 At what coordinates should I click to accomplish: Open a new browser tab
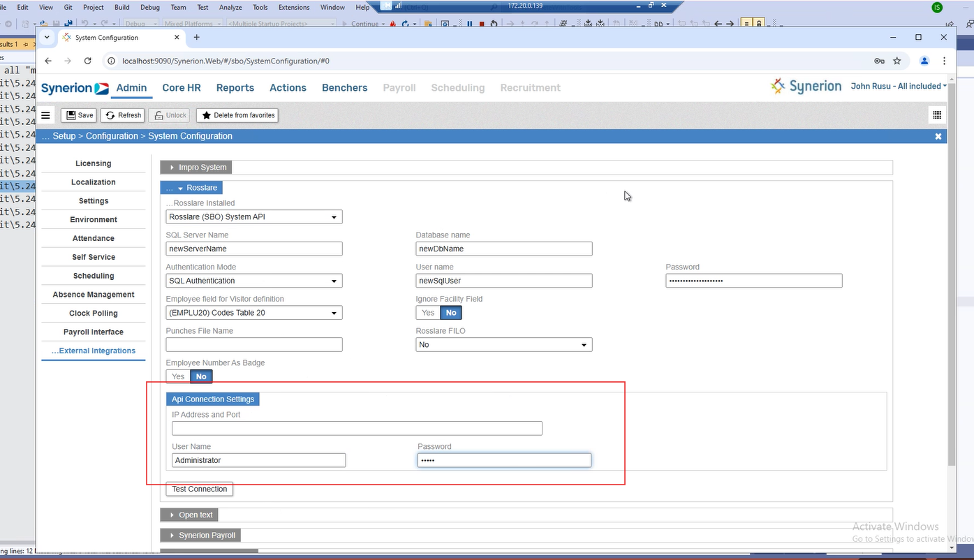[x=197, y=37]
